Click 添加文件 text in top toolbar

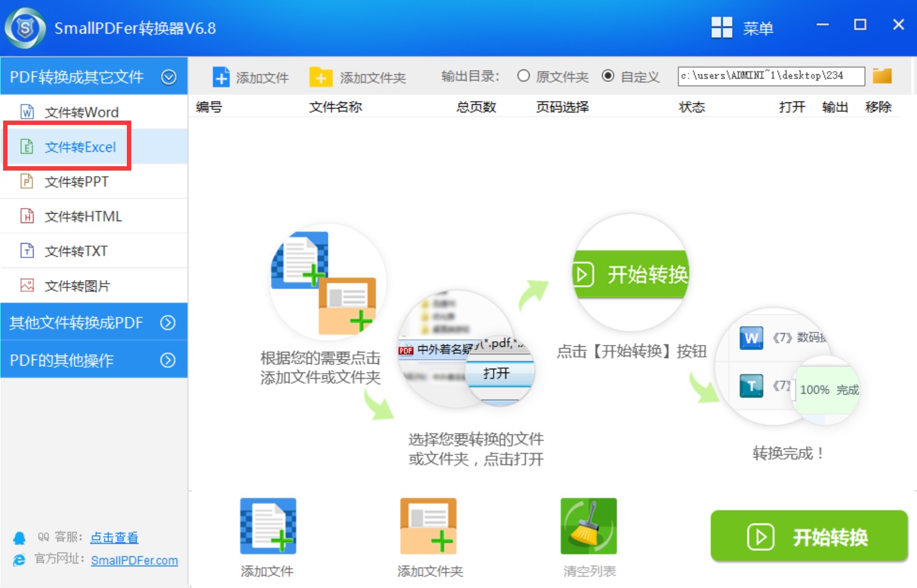coord(262,77)
